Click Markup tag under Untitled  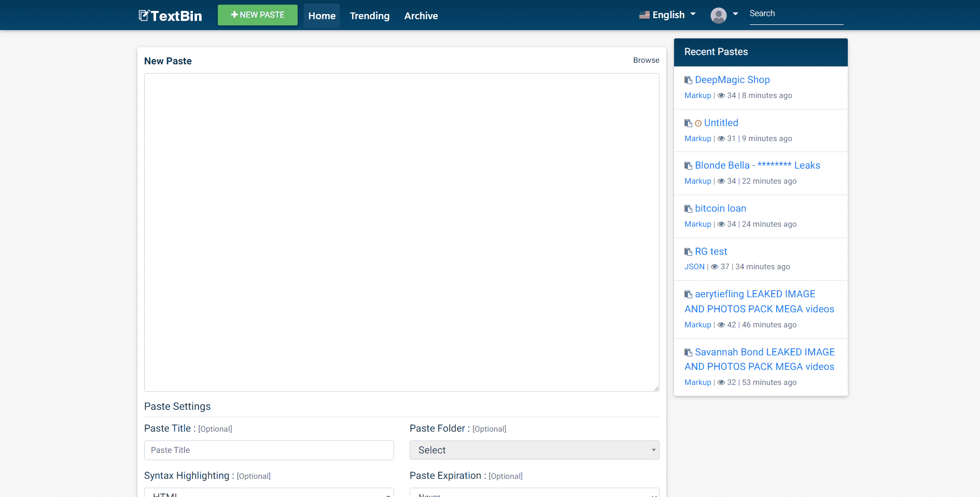[x=697, y=139]
